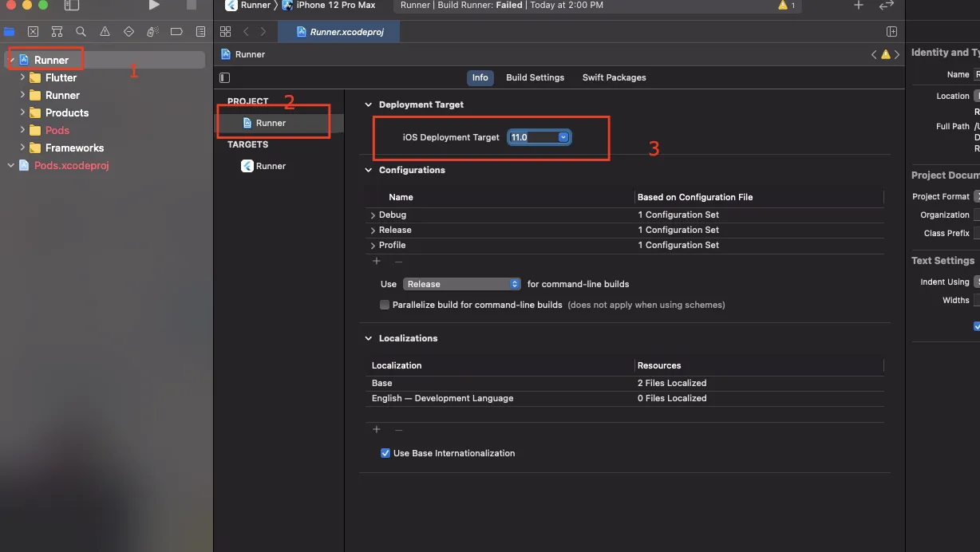
Task: Jump to previous issue arrow
Action: [874, 54]
